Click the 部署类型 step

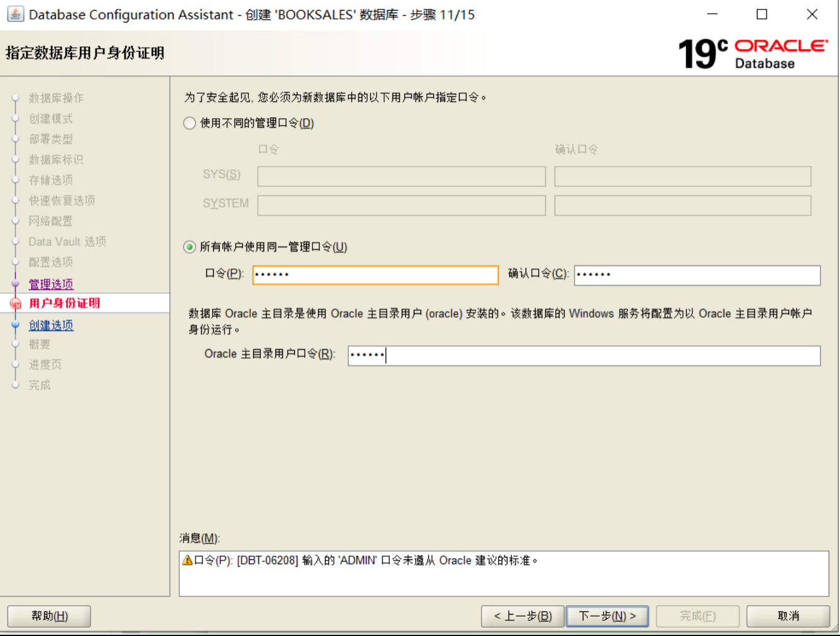tap(51, 139)
